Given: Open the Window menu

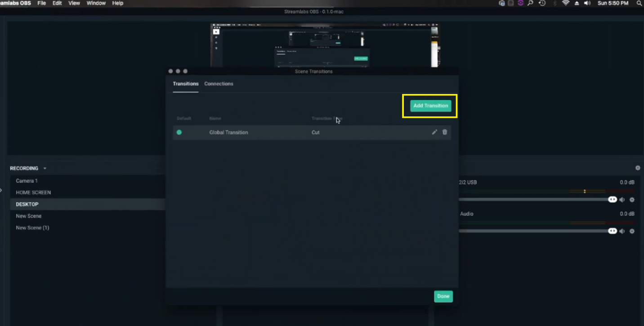Looking at the screenshot, I should (96, 3).
